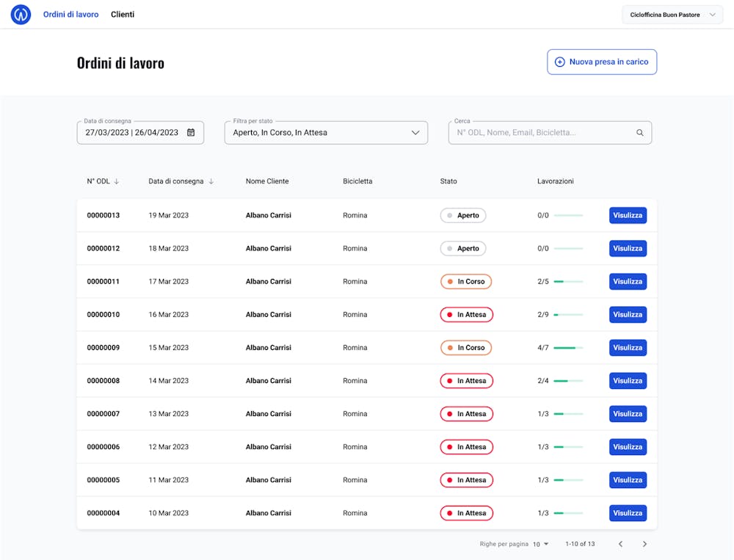
Task: Click the Aperto status badge of order 00000012
Action: 463,249
